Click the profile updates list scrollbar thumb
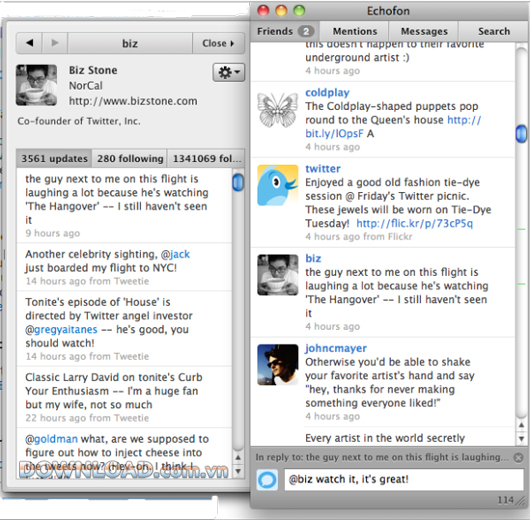This screenshot has width=530, height=520. (x=238, y=182)
